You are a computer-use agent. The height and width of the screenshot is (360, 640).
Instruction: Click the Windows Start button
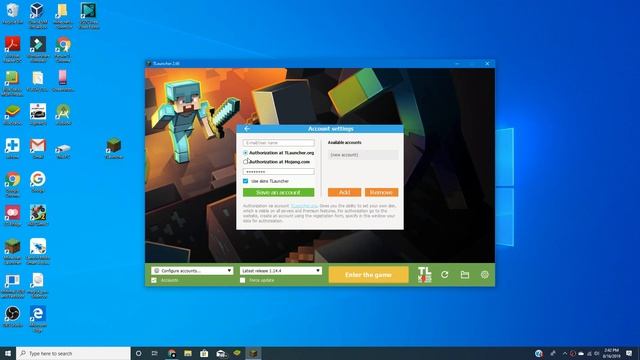point(8,353)
